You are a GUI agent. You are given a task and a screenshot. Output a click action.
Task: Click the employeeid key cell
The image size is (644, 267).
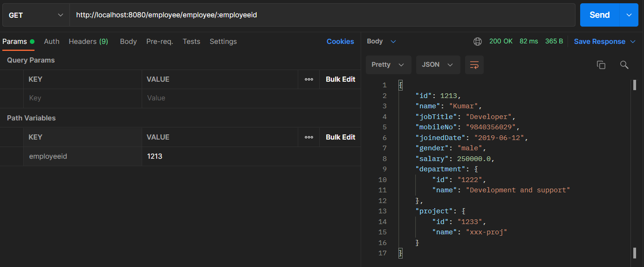point(82,156)
